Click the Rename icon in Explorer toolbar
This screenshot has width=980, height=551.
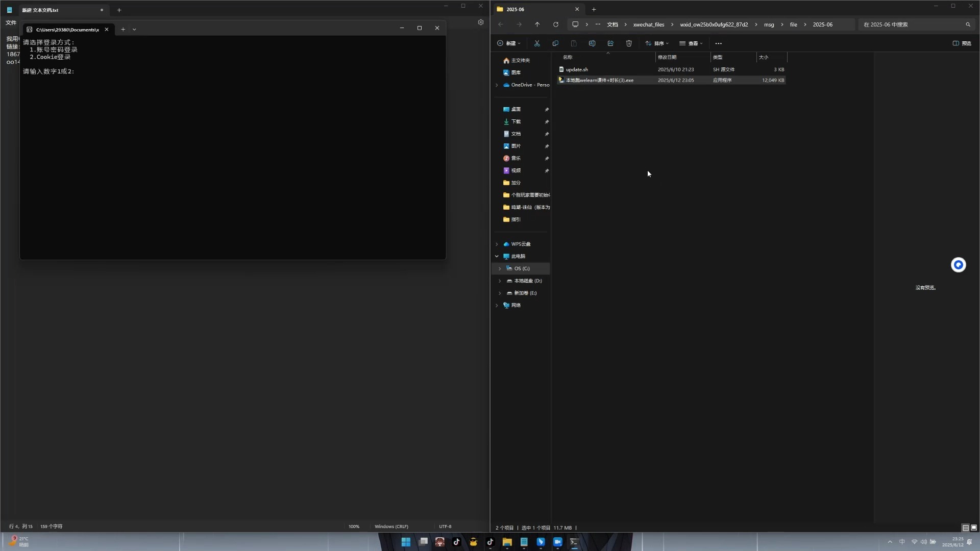tap(592, 43)
